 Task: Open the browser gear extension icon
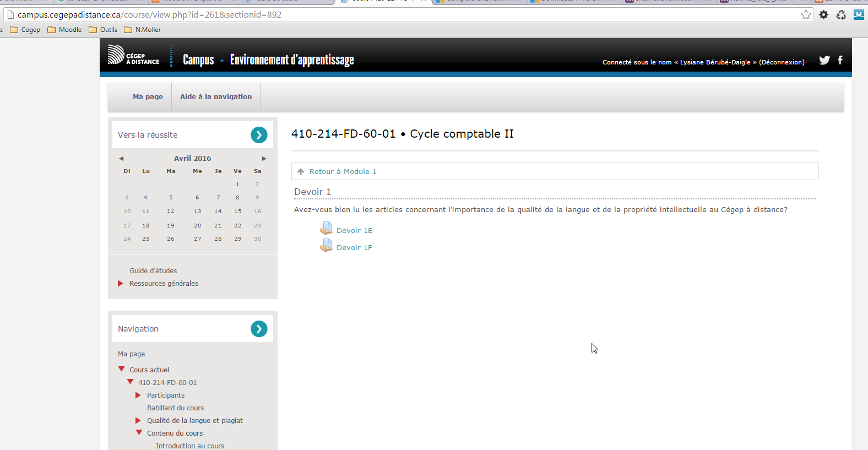[823, 15]
